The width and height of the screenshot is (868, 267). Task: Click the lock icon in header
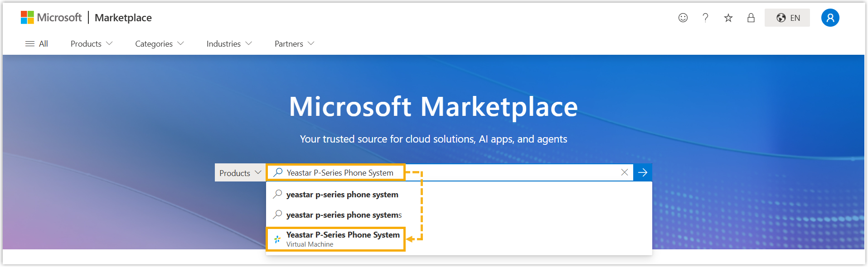click(x=751, y=18)
